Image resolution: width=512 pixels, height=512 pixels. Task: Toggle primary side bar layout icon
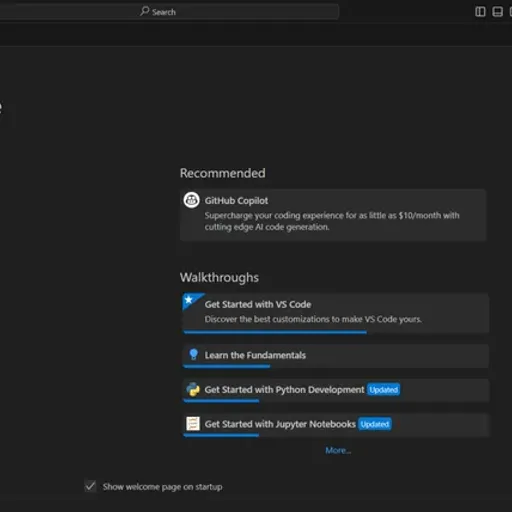[480, 12]
